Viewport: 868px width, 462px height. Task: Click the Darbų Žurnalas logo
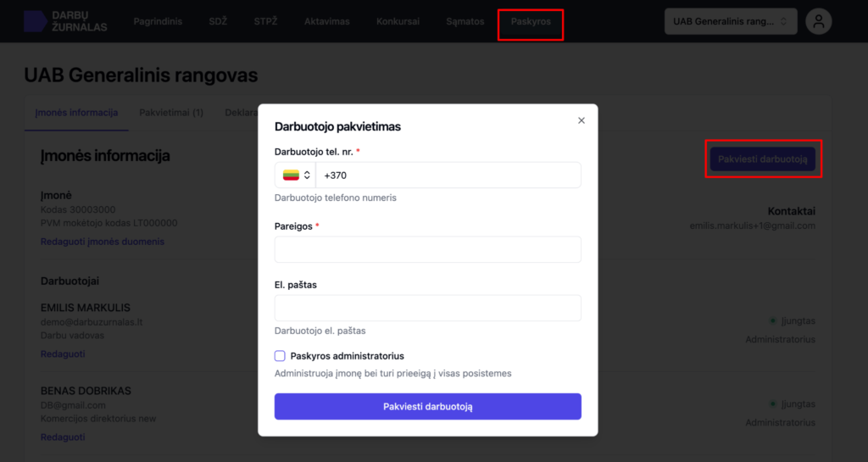pyautogui.click(x=65, y=21)
